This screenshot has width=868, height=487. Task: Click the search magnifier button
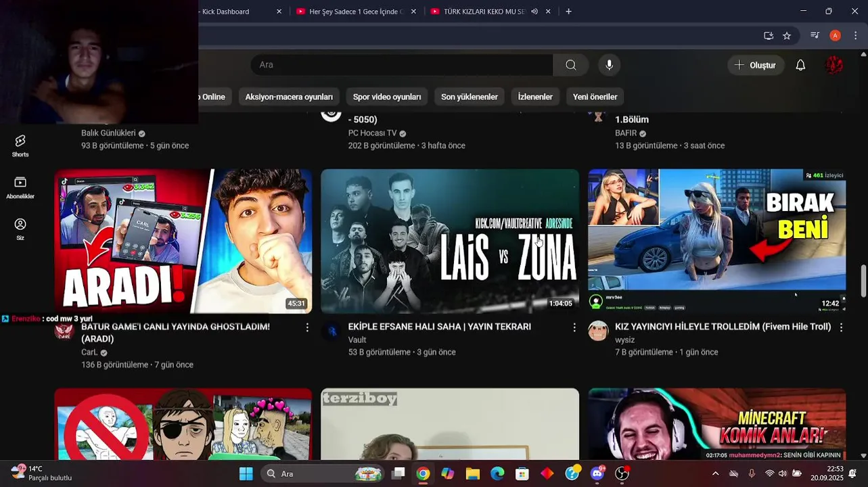pyautogui.click(x=571, y=65)
